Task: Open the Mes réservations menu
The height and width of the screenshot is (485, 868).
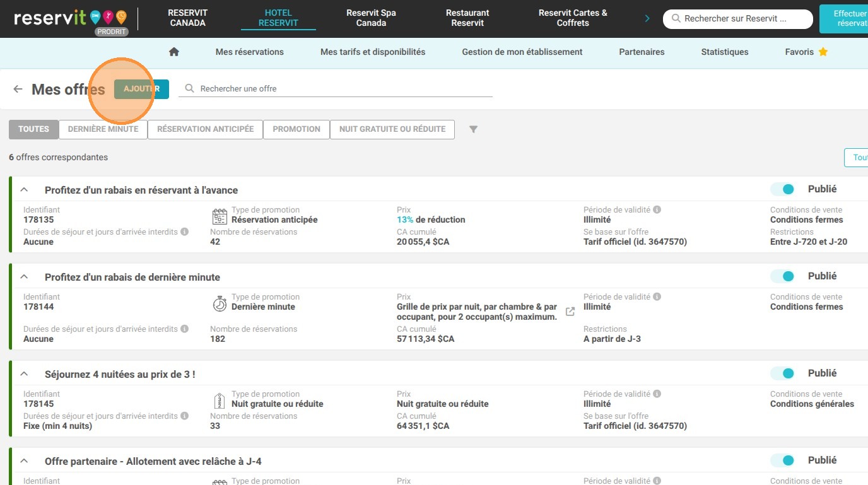Action: click(250, 52)
